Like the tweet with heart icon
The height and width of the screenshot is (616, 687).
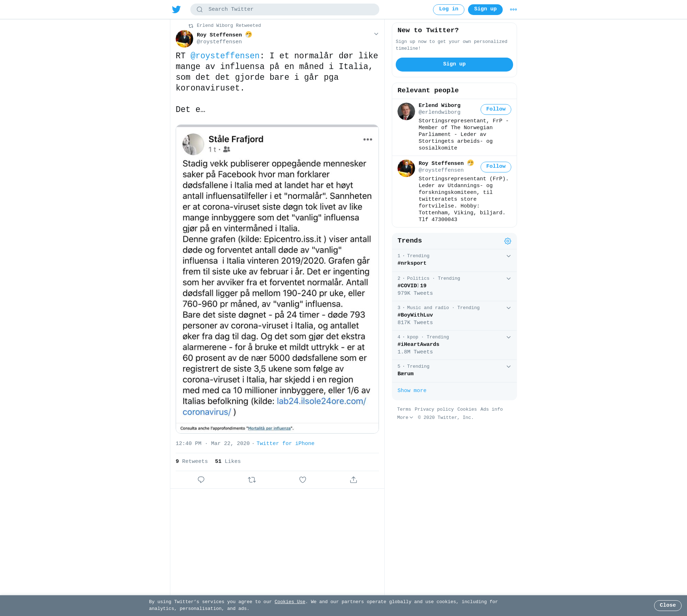(303, 480)
